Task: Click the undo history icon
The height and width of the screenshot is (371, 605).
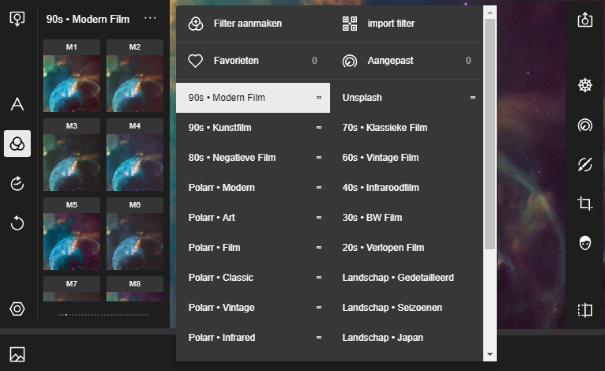Action: click(x=17, y=184)
